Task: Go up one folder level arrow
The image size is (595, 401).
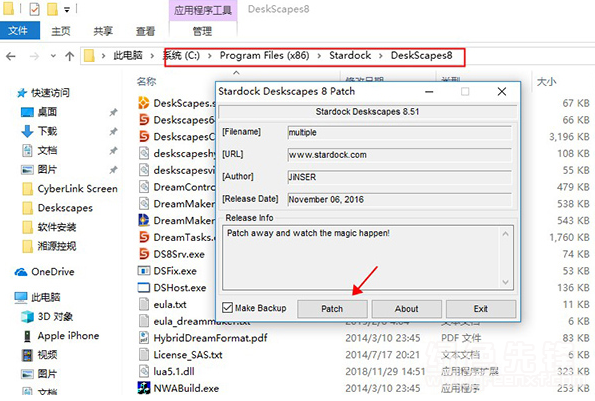Action: (x=69, y=57)
